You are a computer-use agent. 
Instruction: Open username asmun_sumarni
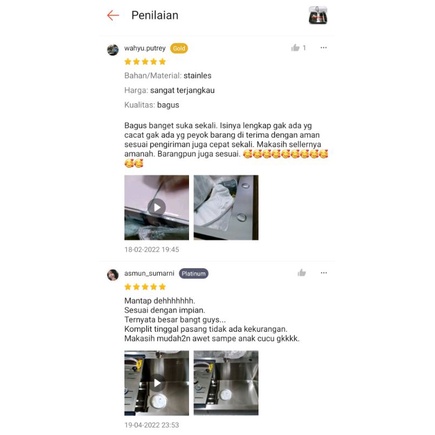point(149,273)
